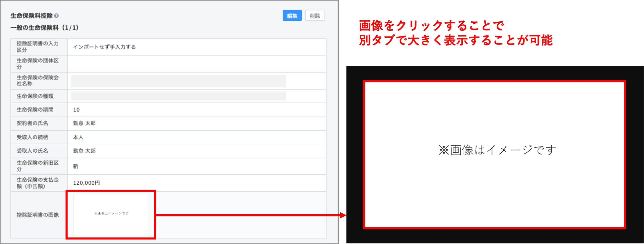This screenshot has height=244, width=644.
Task: Click the 一般の生命保険料（1/1）subheading
Action: tap(44, 28)
